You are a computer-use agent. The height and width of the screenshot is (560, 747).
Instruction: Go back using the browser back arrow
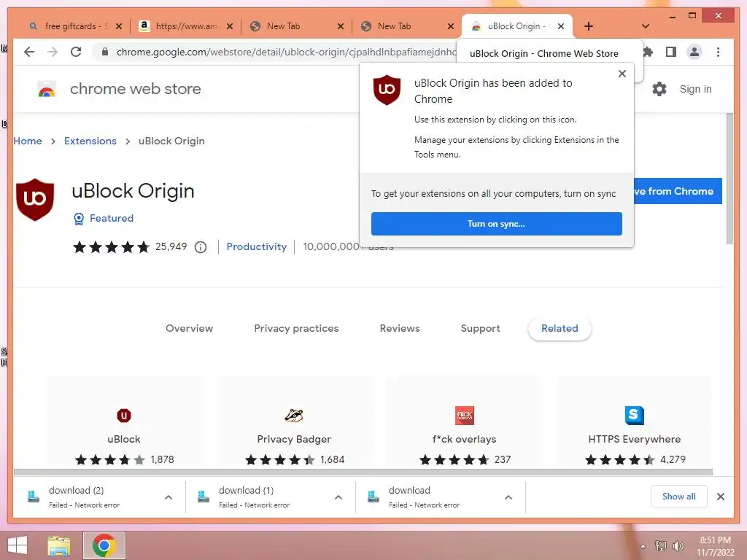coord(29,52)
